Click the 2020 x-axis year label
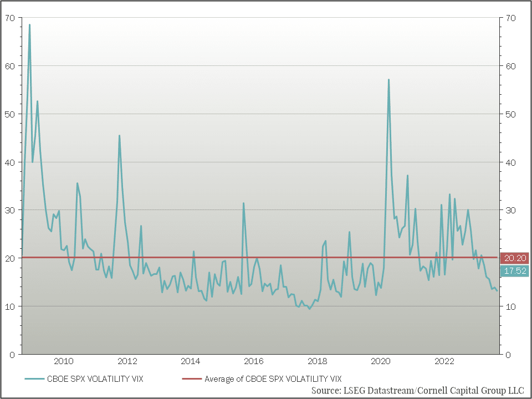 click(381, 361)
